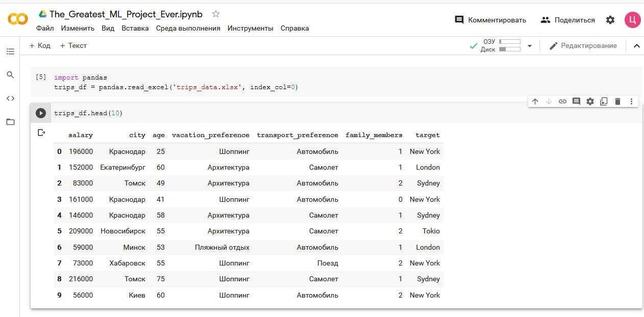
Task: Open the Файл menu
Action: [x=45, y=28]
